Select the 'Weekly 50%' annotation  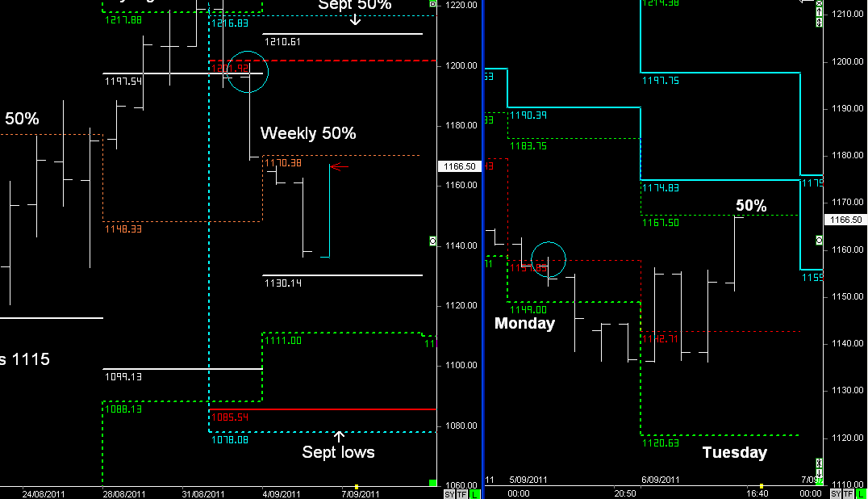point(308,133)
